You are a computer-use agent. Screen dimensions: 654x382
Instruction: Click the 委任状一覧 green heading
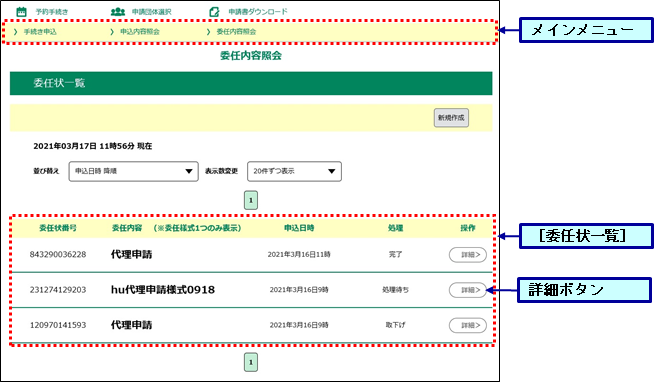click(251, 83)
